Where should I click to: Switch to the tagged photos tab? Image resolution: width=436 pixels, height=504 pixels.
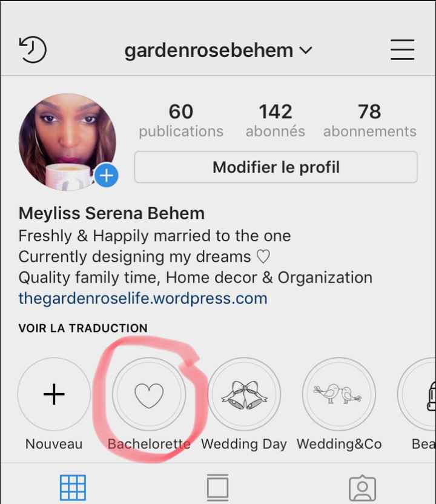[362, 488]
